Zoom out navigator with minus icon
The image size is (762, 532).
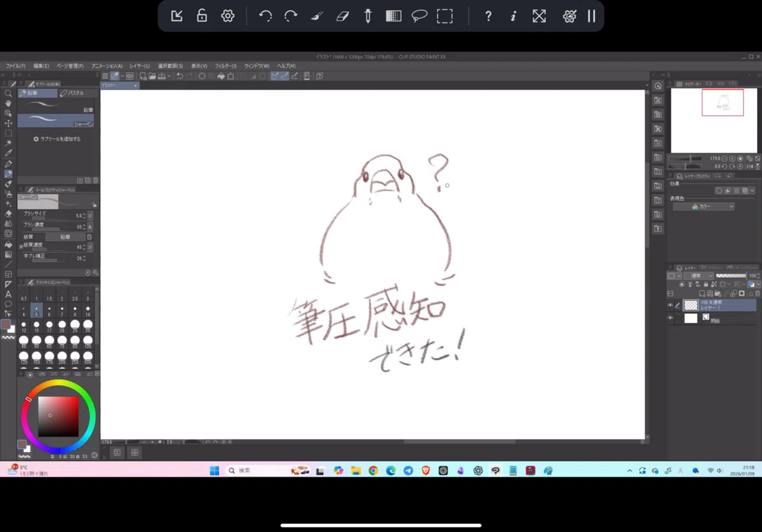click(725, 159)
